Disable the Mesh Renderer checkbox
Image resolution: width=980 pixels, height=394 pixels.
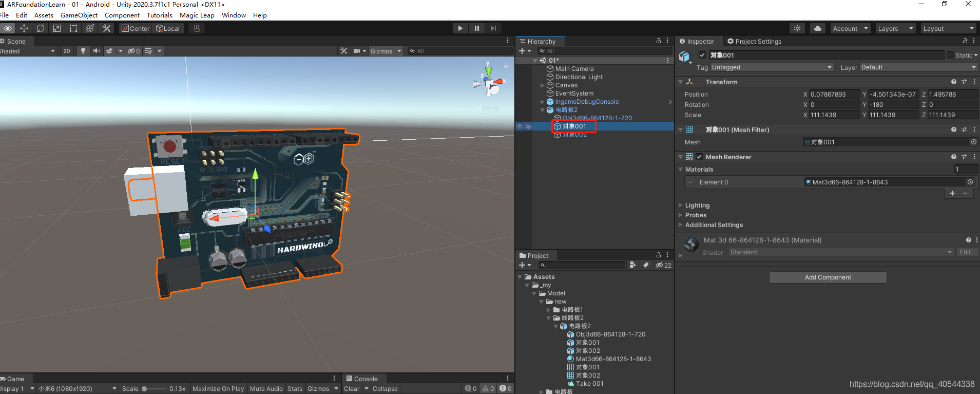point(699,157)
